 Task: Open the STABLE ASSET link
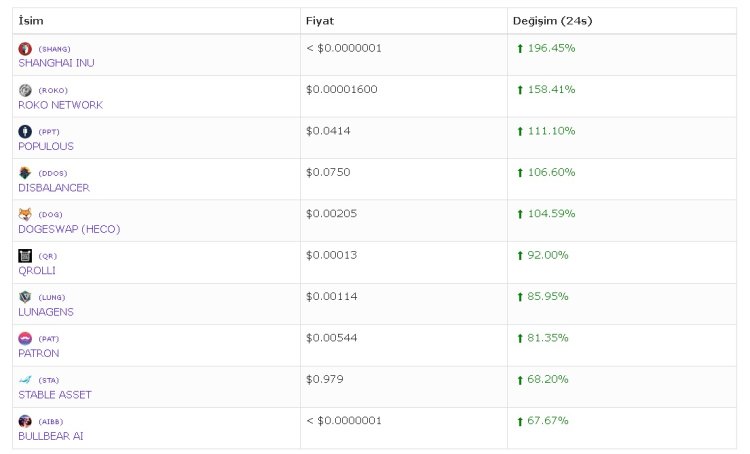(x=55, y=395)
